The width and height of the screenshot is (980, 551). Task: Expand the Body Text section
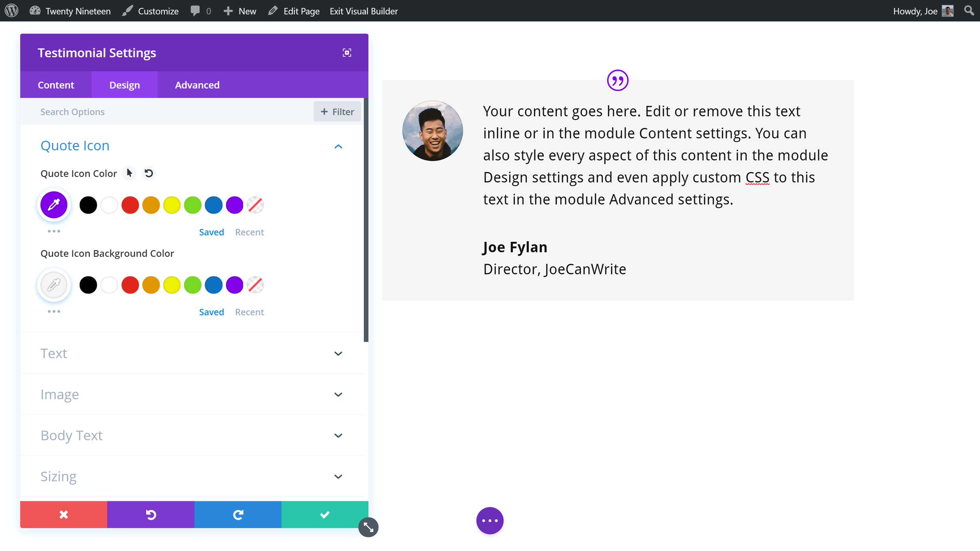pos(192,435)
